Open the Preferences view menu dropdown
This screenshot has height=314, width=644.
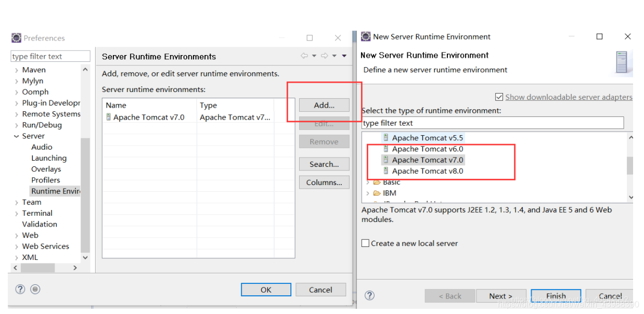click(x=344, y=56)
